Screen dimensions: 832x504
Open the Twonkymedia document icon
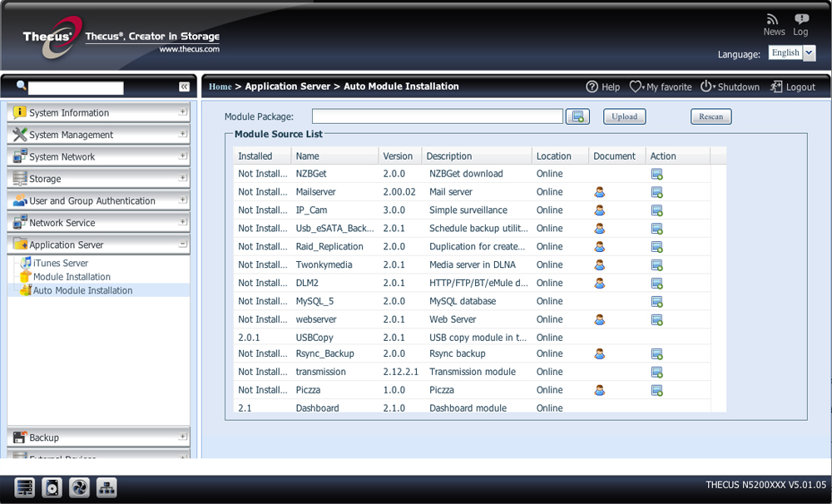pos(600,264)
